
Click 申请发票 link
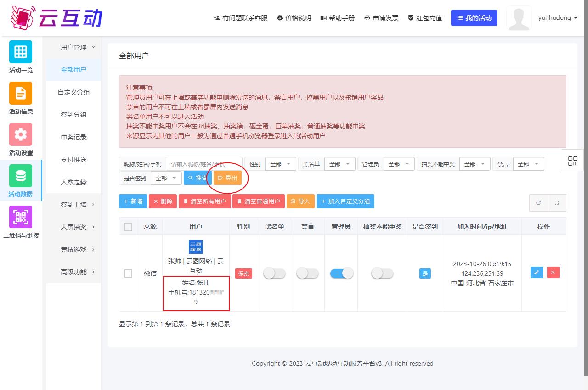[381, 18]
